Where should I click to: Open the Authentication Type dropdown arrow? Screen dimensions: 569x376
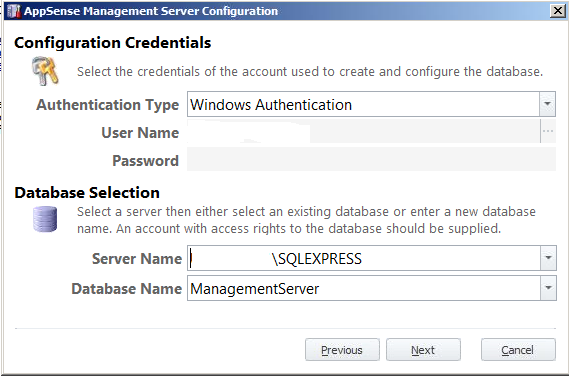click(548, 104)
